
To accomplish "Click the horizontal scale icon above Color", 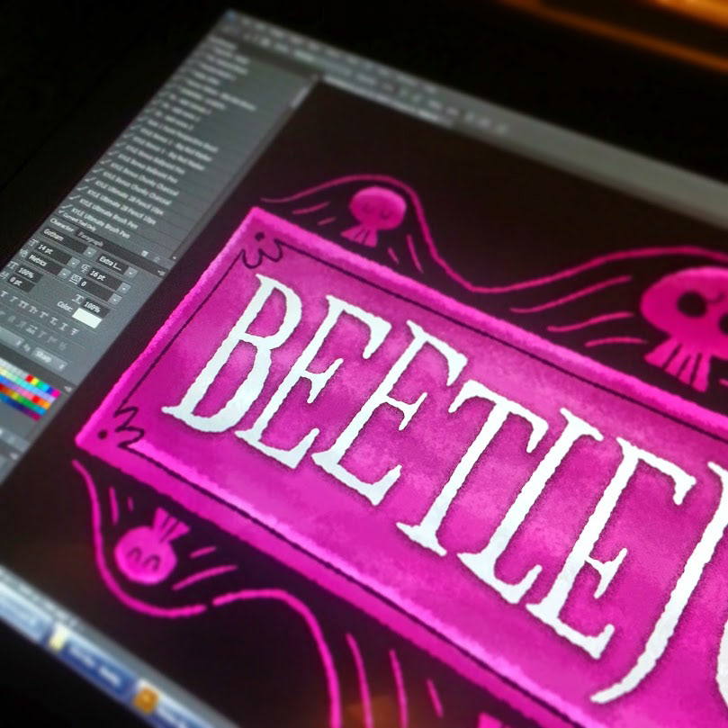I will point(78,299).
